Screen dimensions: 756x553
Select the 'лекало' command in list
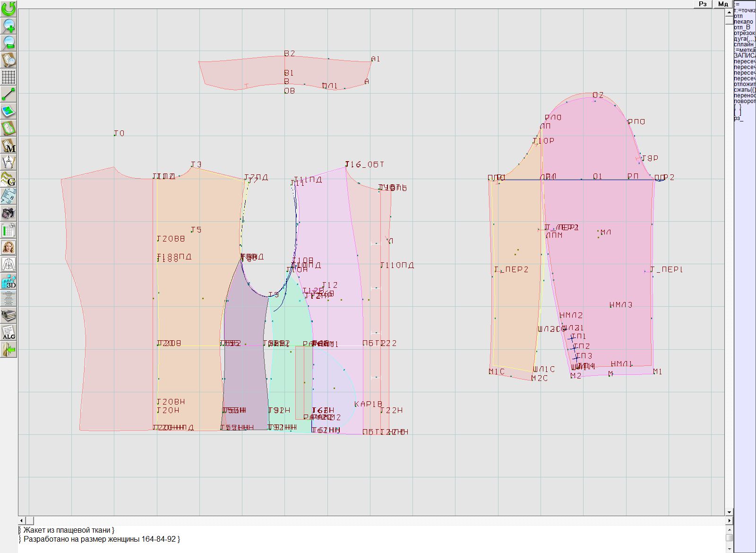coord(743,22)
